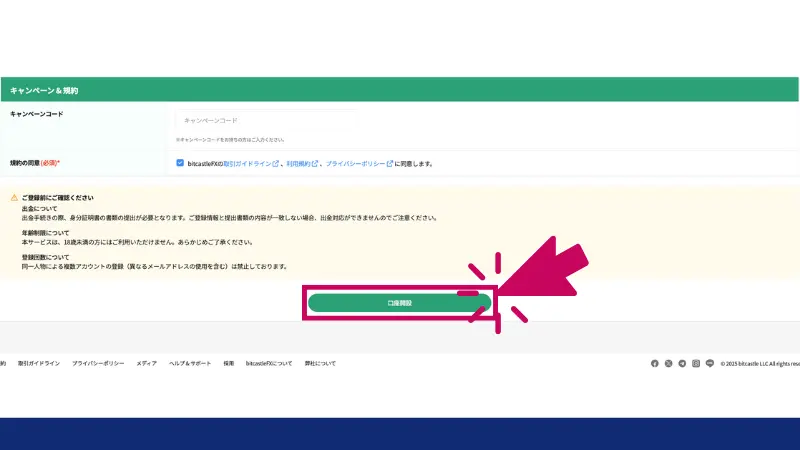
Task: Click the green 口座開設 button
Action: [x=399, y=303]
